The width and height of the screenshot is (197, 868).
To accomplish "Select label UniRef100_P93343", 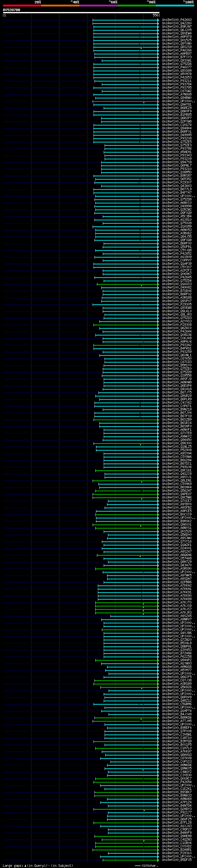I will 177,155.
